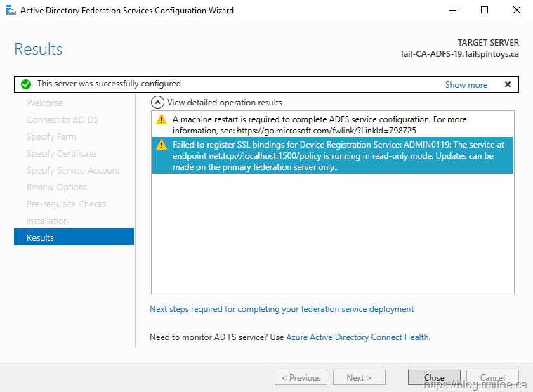Collapse View detailed operation results chevron
Viewport: 533px width, 392px height.
(x=158, y=103)
